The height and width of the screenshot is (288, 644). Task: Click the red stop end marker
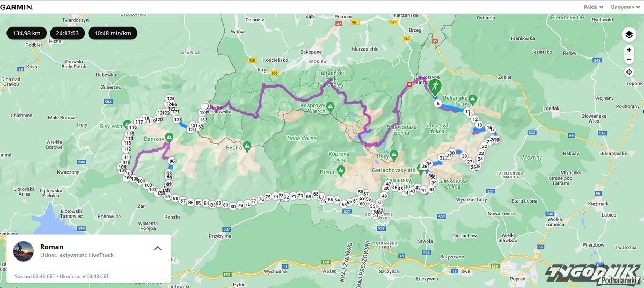click(x=409, y=84)
